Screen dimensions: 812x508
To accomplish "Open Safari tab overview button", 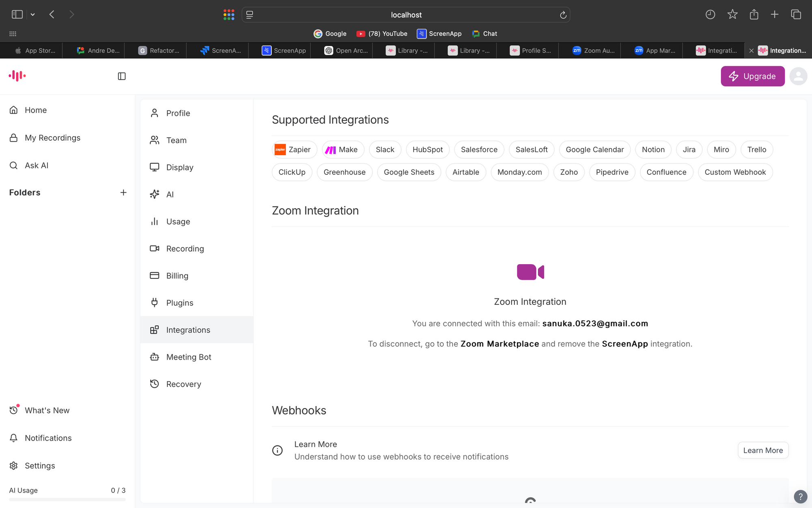I will click(x=796, y=15).
